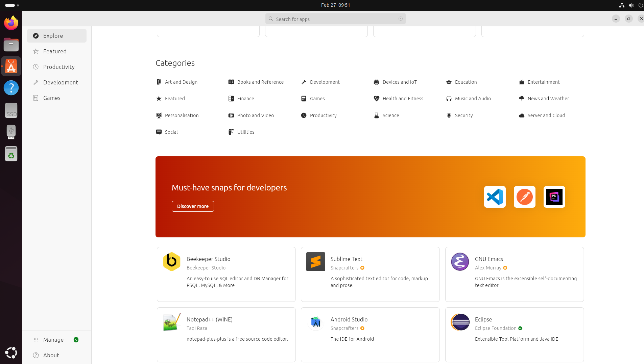
Task: Click the Art and Design category icon
Action: (159, 82)
